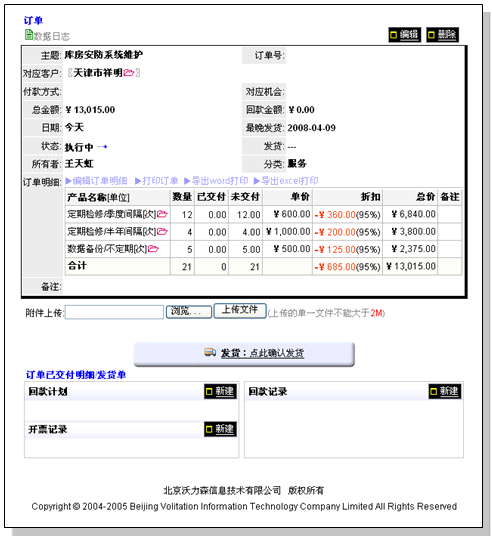The image size is (492, 538).
Task: Click the 上传文件 upload button
Action: tap(240, 311)
